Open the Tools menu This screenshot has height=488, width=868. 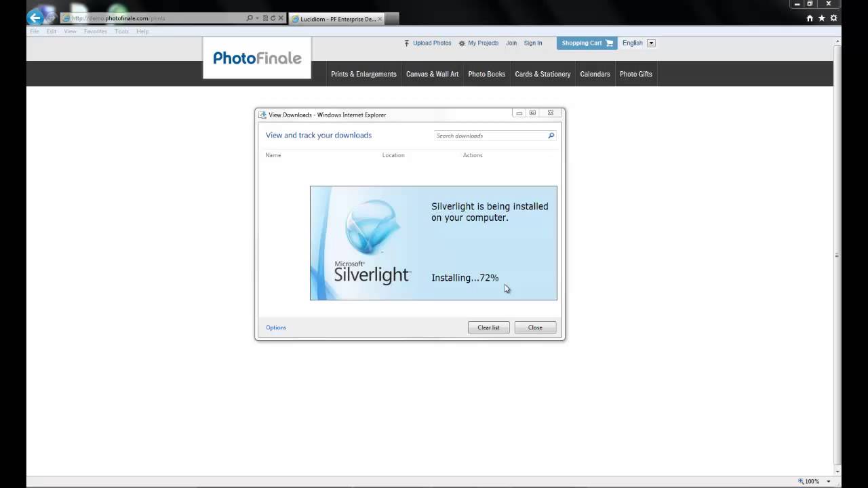click(121, 31)
